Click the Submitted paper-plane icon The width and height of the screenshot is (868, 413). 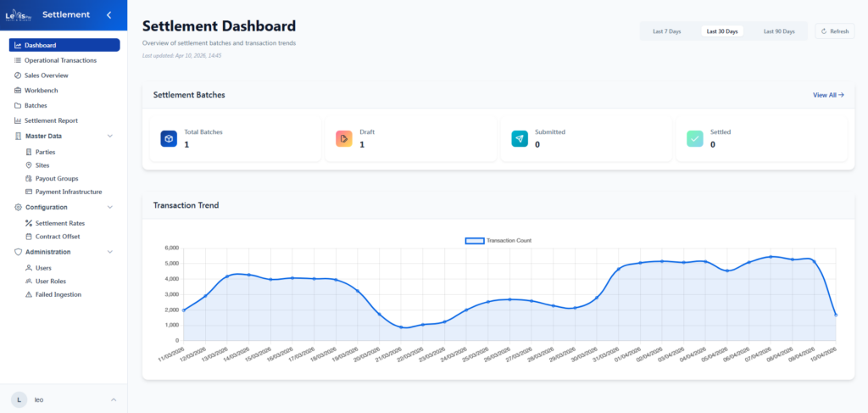pos(519,138)
